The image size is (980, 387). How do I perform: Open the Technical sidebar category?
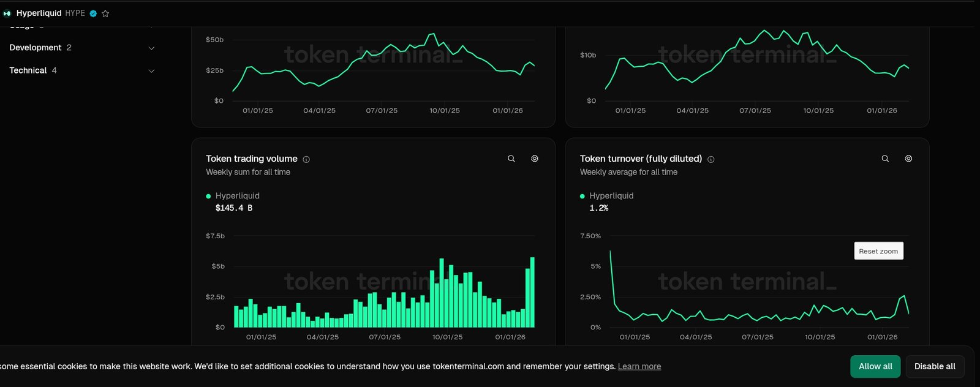28,70
